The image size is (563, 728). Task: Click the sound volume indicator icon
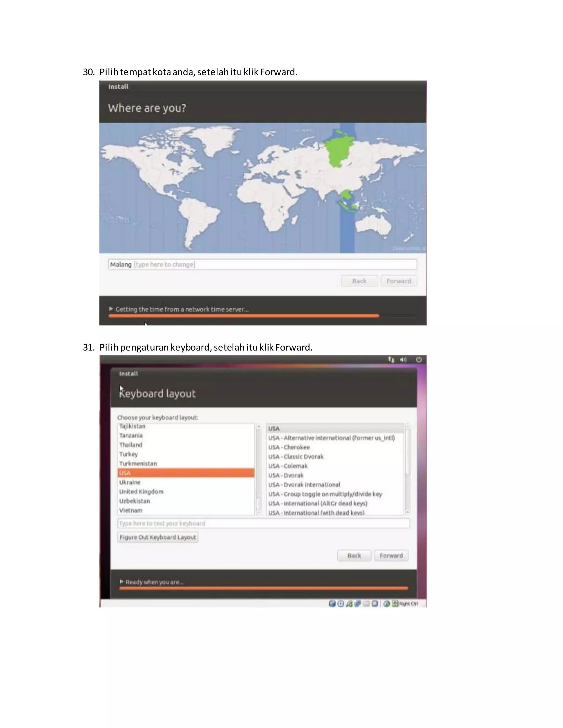tap(404, 359)
